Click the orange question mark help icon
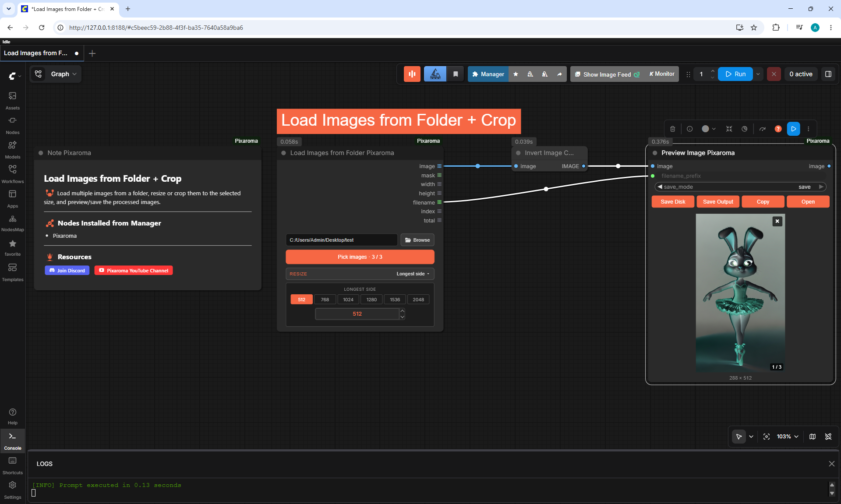The width and height of the screenshot is (841, 504). [778, 129]
